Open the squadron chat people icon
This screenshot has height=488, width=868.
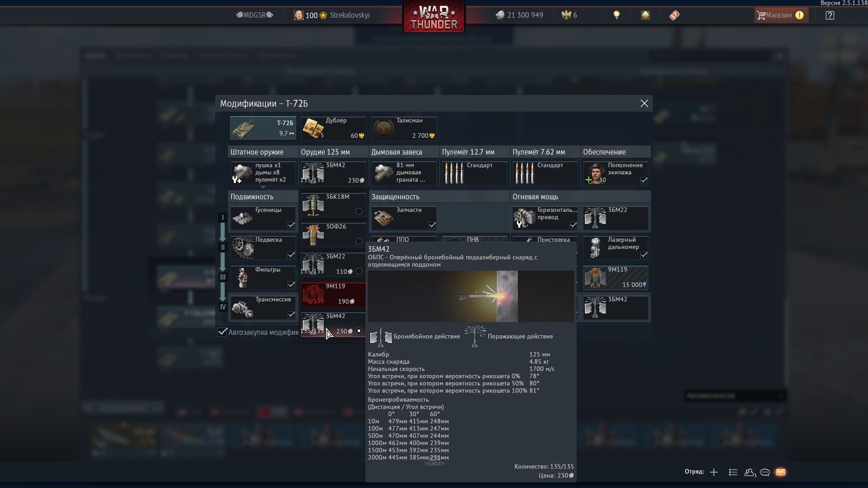tap(750, 472)
